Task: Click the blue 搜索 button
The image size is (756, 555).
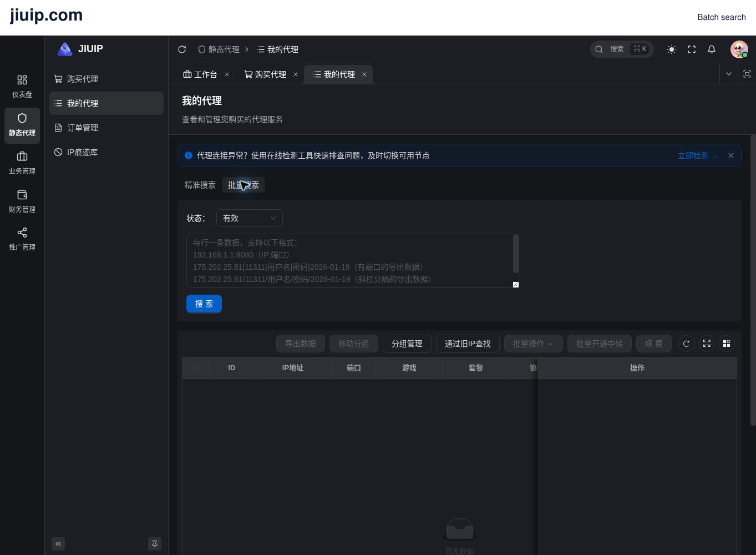Action: tap(204, 304)
